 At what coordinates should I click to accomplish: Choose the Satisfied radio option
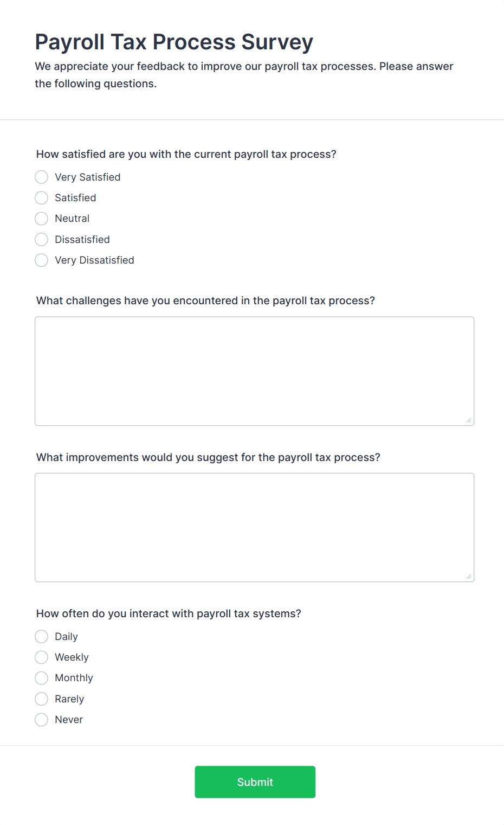(41, 198)
